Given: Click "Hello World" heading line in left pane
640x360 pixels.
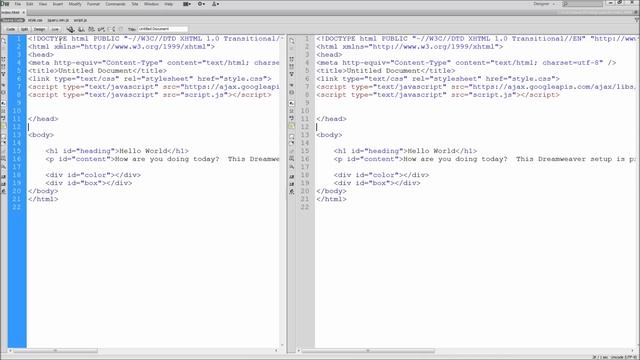Looking at the screenshot, I should (x=117, y=151).
